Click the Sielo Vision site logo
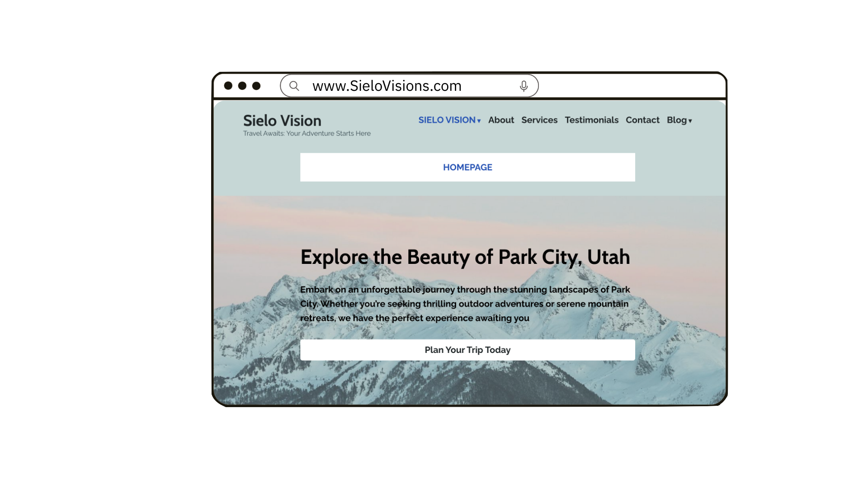The width and height of the screenshot is (868, 488). (282, 121)
